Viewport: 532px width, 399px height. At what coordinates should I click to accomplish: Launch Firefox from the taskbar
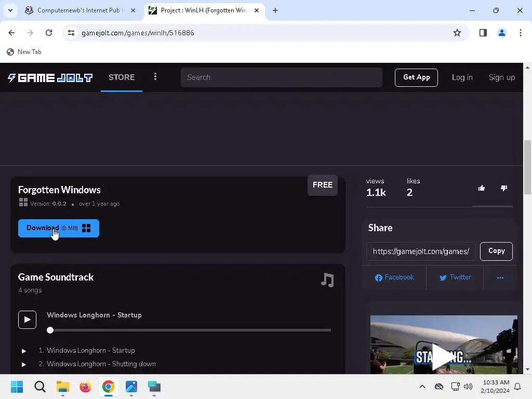[x=86, y=387]
